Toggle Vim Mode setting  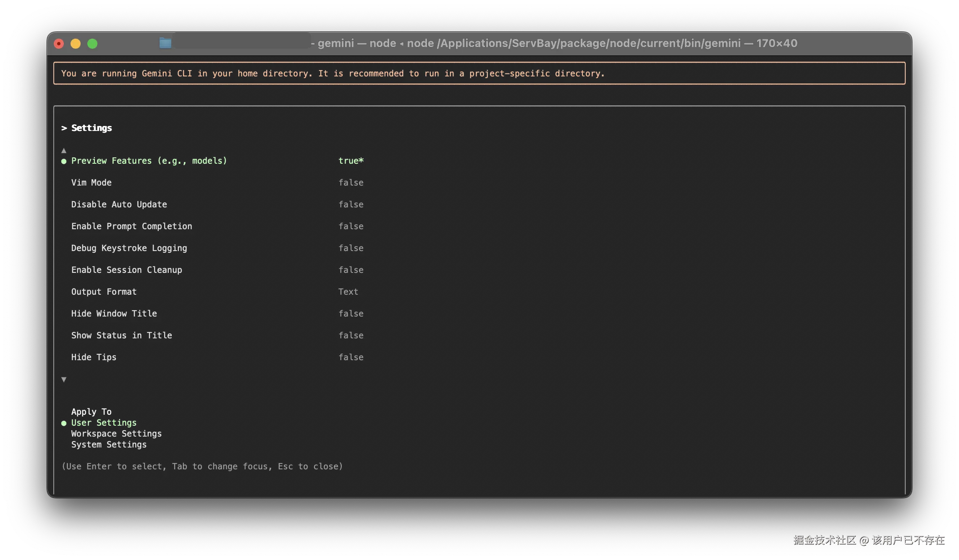[x=91, y=183]
